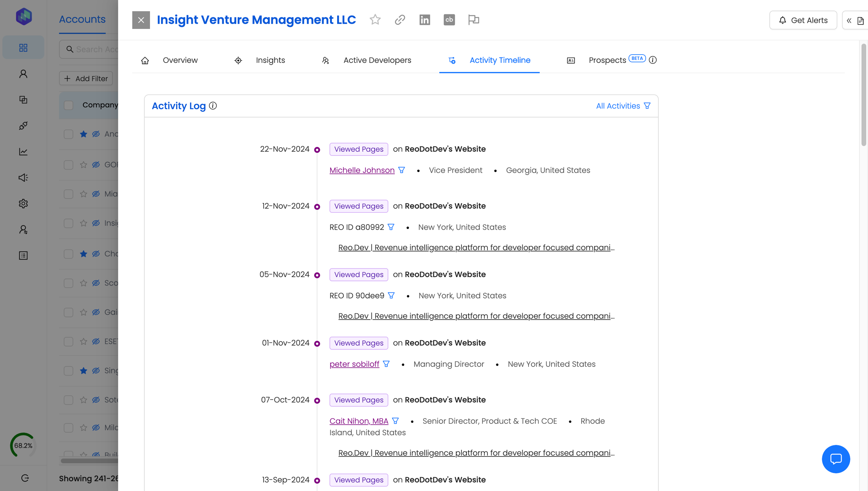Tick the Company header select-all checkbox
Screen dimensions: 868x491
click(x=69, y=105)
